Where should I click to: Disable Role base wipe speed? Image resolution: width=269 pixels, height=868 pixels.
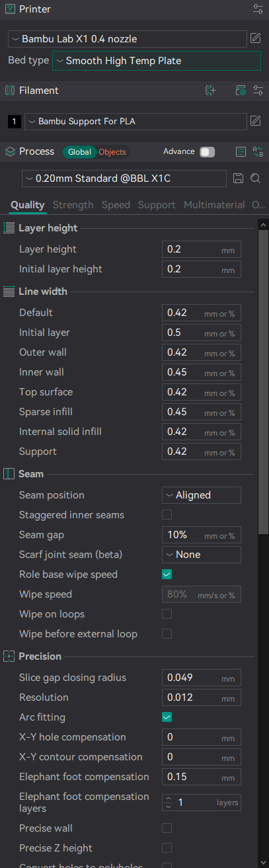pyautogui.click(x=167, y=574)
